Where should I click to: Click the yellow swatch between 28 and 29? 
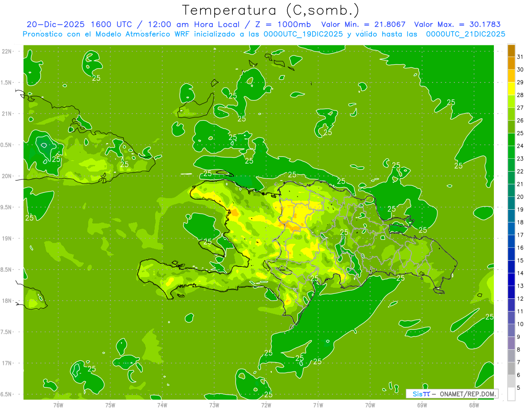tap(511, 88)
